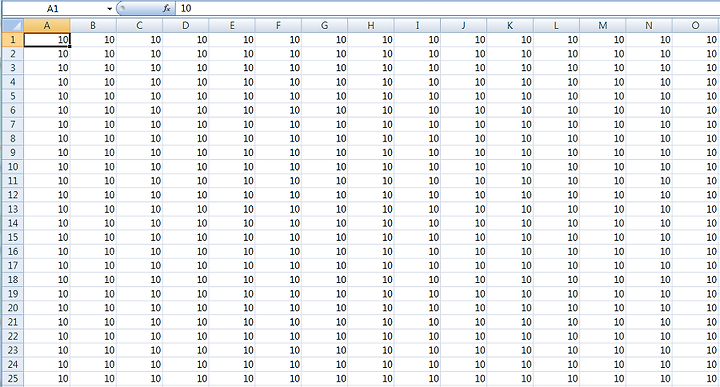This screenshot has height=387, width=720.
Task: Click the Select All corner button
Action: pyautogui.click(x=13, y=25)
